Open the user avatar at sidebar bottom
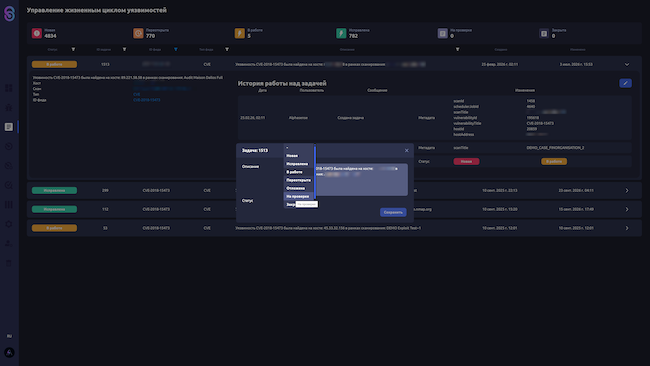The width and height of the screenshot is (650, 366). coord(9,353)
